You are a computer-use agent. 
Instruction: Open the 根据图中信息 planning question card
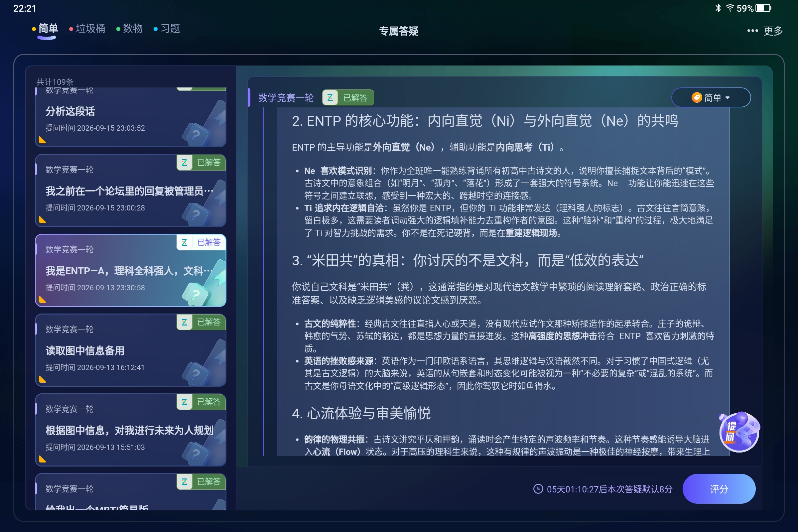[131, 430]
